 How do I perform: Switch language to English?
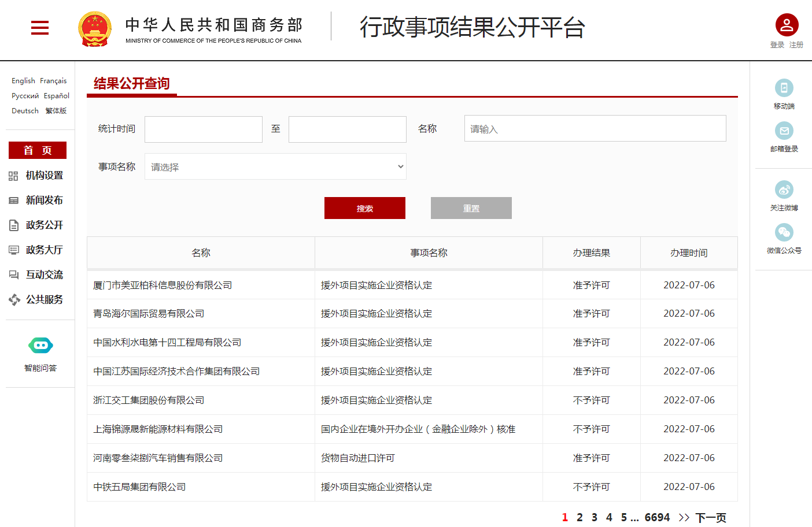click(23, 81)
